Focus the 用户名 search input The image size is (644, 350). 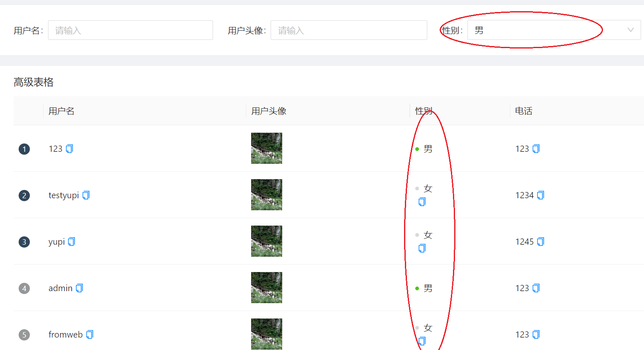pos(131,30)
